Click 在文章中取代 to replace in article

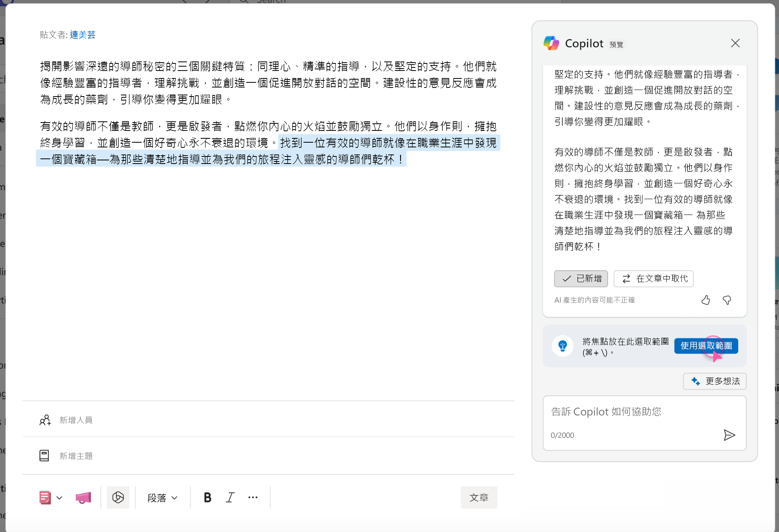(654, 279)
